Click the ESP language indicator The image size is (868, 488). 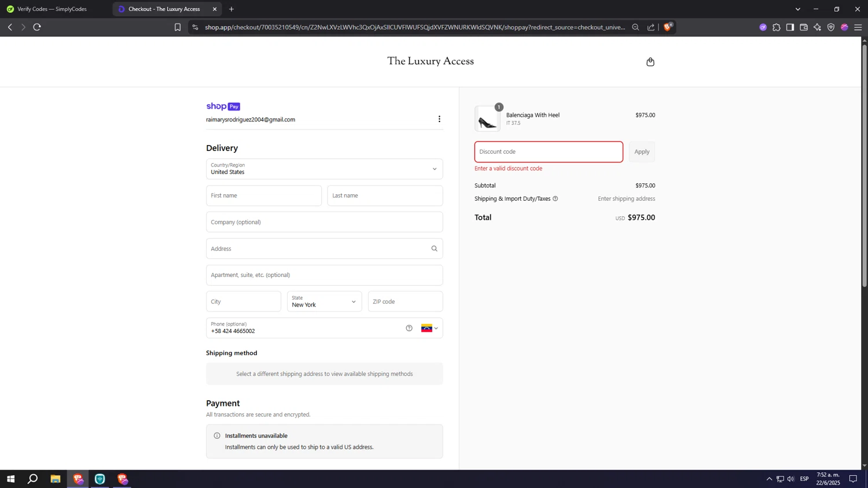804,479
